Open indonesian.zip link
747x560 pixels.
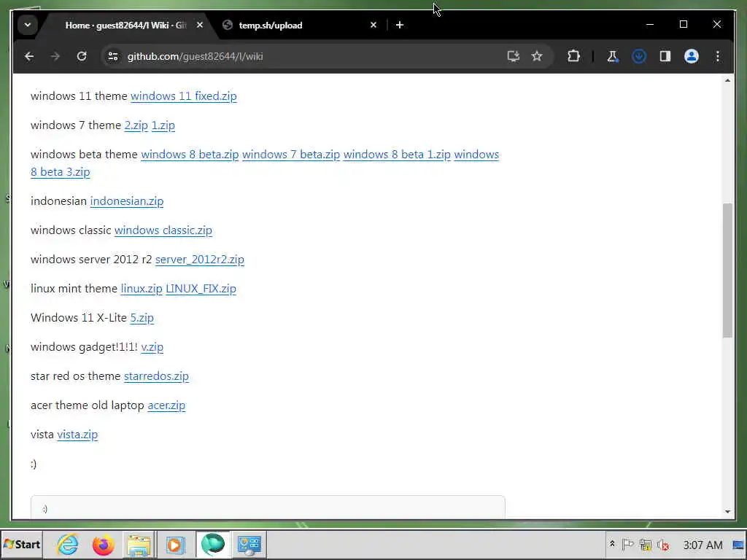click(x=127, y=201)
